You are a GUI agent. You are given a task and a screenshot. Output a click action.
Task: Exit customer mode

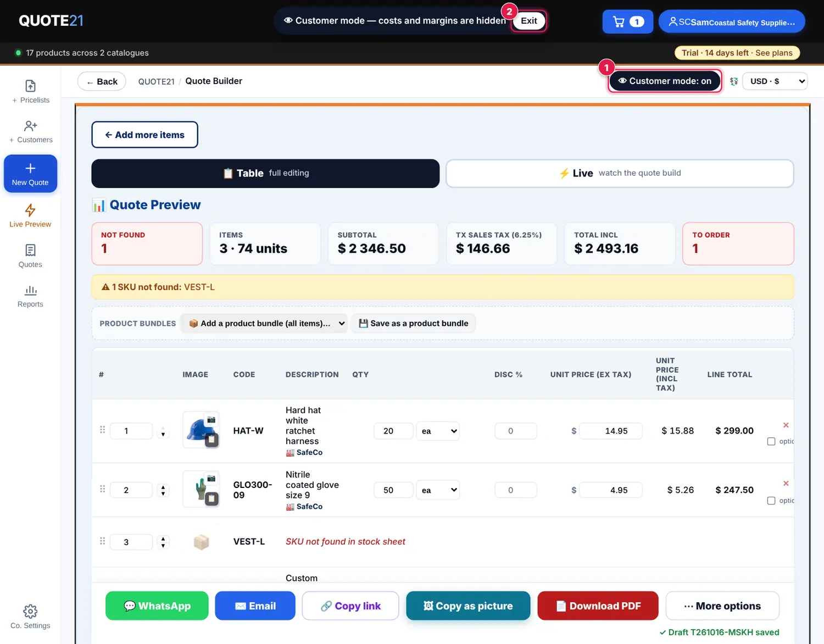[528, 21]
